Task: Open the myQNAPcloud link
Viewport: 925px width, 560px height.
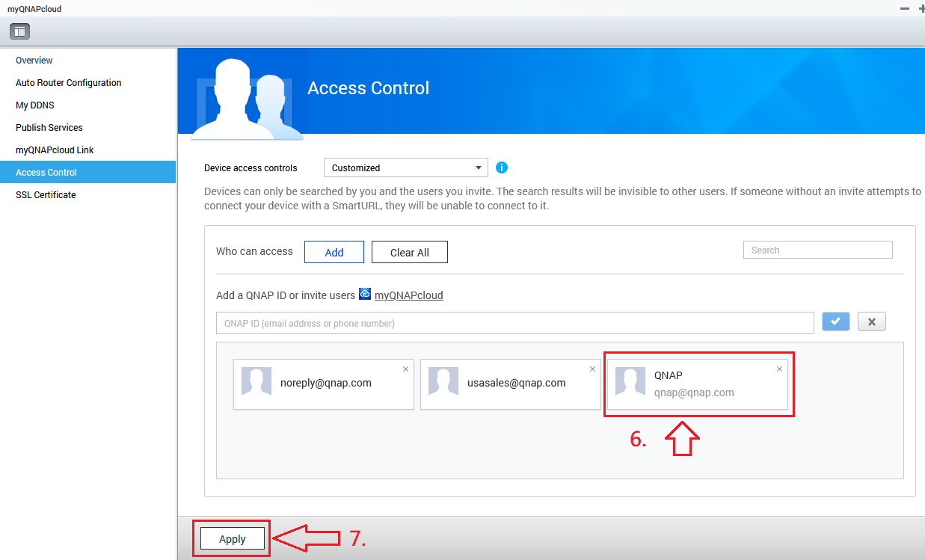Action: (408, 295)
